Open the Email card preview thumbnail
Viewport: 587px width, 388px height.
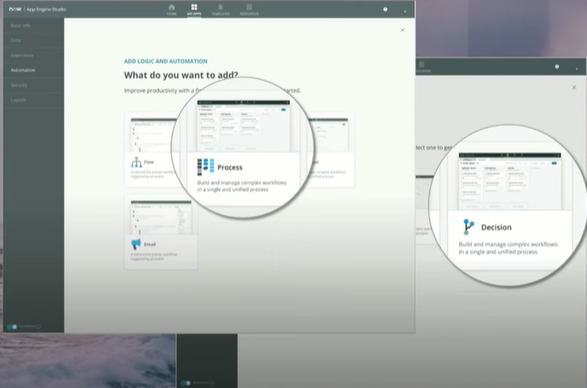(161, 218)
